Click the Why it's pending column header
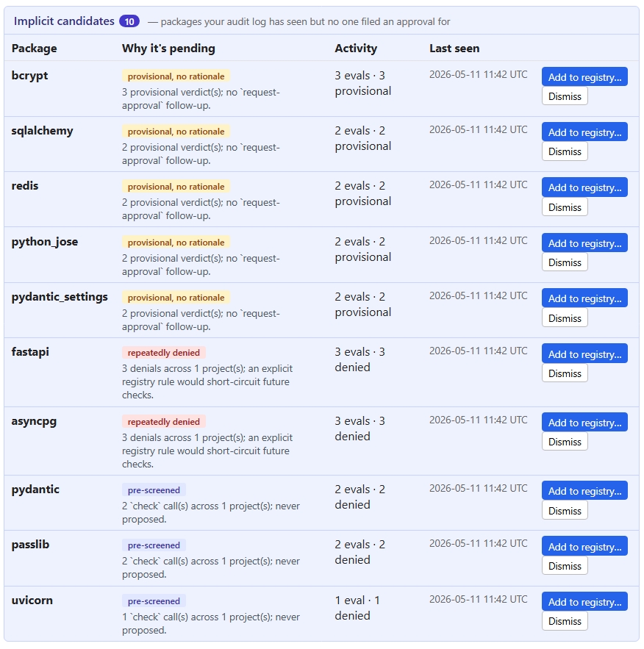Screen dimensions: 644x649 tap(168, 49)
